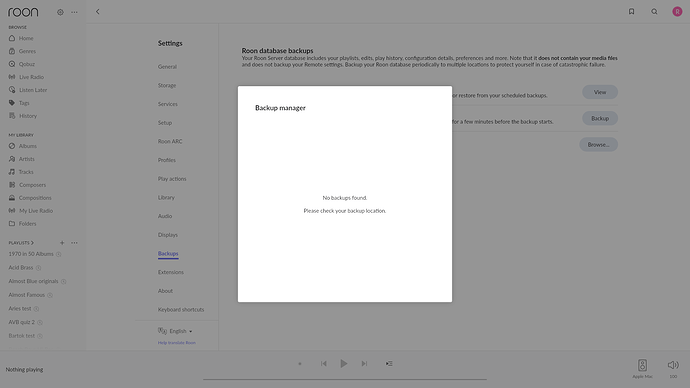Open General settings tab
Image resolution: width=690 pixels, height=388 pixels.
167,67
